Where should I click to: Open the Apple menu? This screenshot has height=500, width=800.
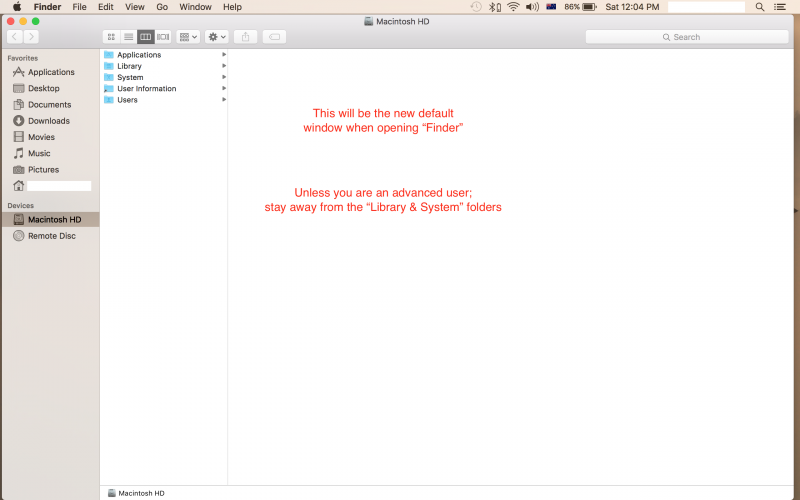coord(17,7)
